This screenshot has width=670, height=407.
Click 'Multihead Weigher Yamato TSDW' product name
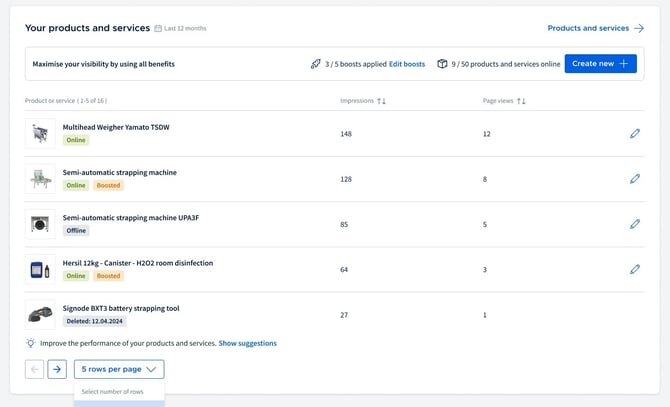[x=116, y=127]
